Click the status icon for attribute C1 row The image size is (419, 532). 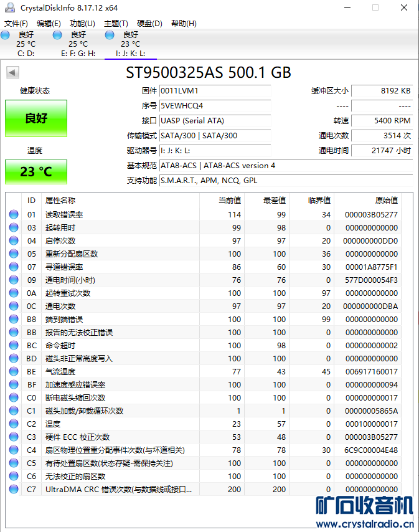[x=14, y=411]
